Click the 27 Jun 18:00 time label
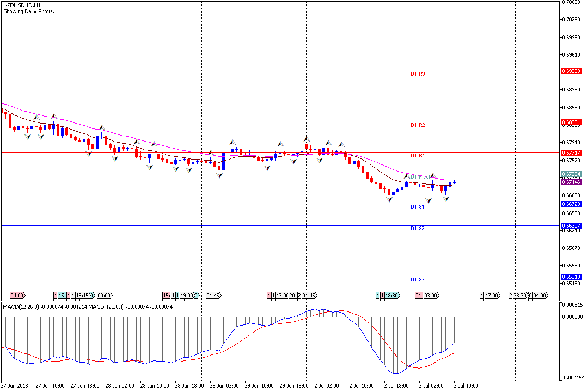Image resolution: width=588 pixels, height=392 pixels. pos(85,385)
